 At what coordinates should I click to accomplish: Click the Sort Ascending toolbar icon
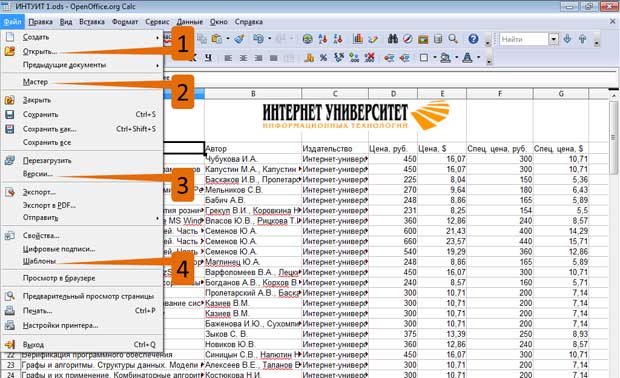coord(323,39)
